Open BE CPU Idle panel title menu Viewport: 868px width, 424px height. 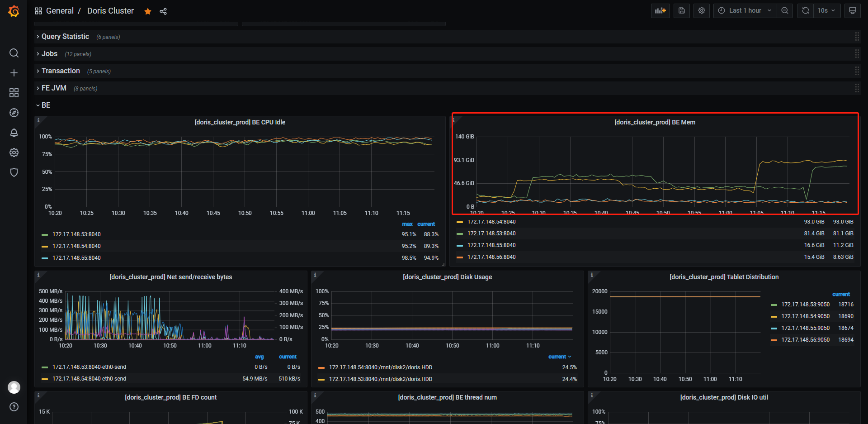pos(240,122)
